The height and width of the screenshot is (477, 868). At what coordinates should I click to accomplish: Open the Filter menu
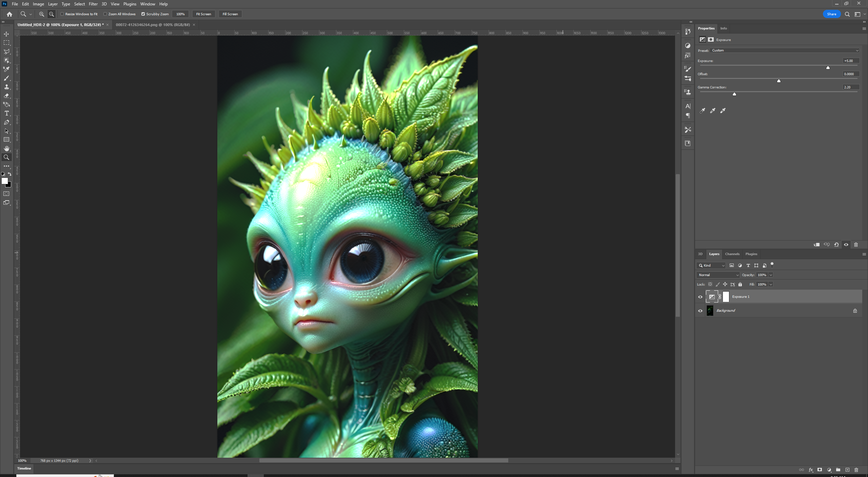(x=93, y=4)
